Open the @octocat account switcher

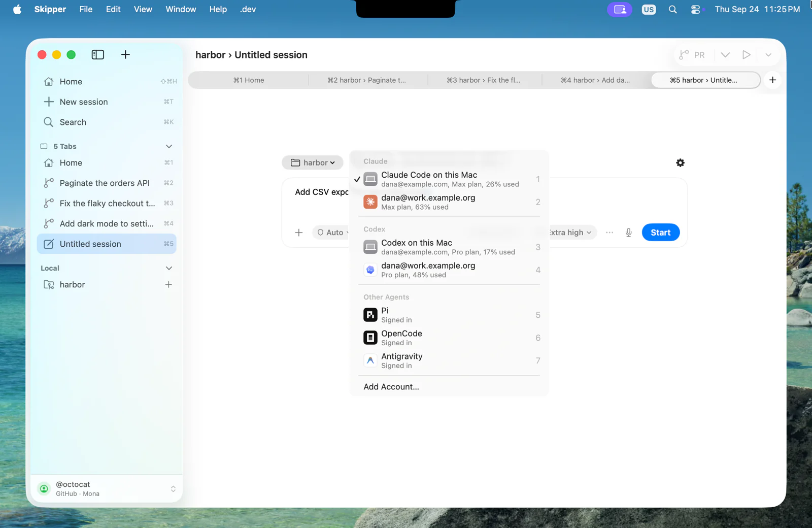tap(107, 489)
